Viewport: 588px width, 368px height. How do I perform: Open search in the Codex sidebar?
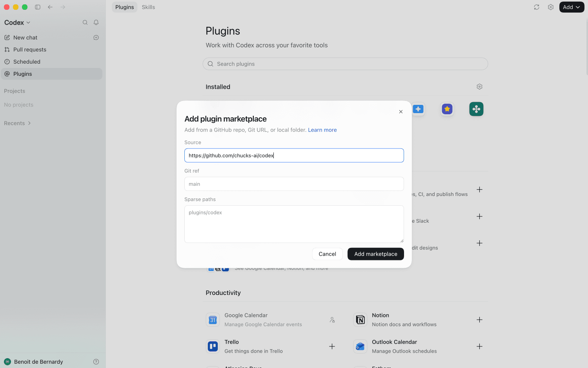[x=85, y=22]
